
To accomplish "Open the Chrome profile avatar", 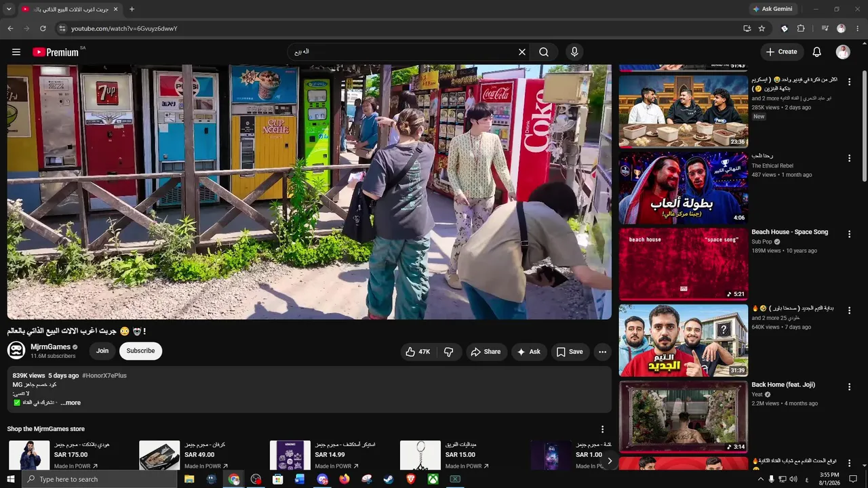I will [842, 28].
